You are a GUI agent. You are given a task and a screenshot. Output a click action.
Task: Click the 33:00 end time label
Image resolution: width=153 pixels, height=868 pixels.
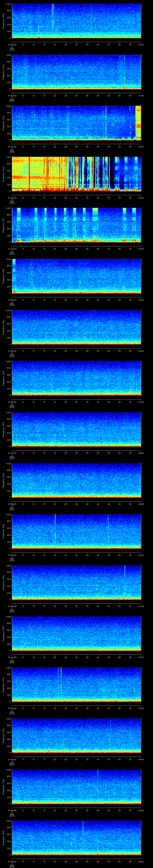(x=141, y=198)
